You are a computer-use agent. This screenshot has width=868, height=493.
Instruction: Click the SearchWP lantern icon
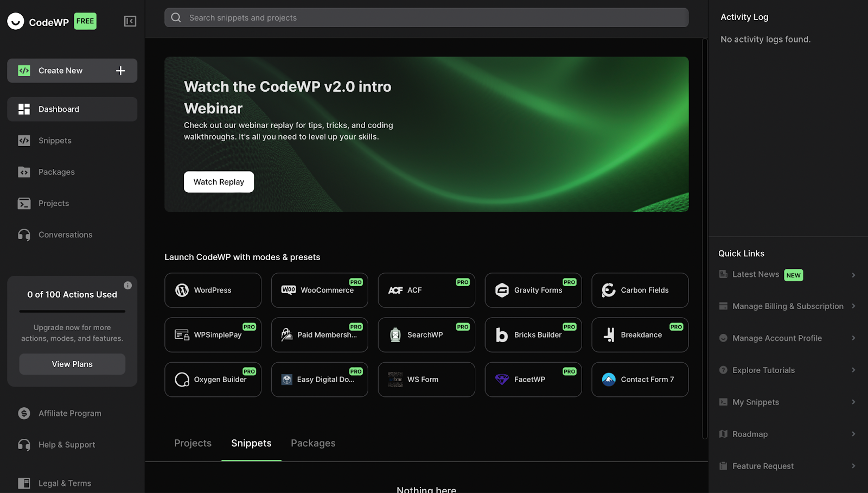[395, 335]
